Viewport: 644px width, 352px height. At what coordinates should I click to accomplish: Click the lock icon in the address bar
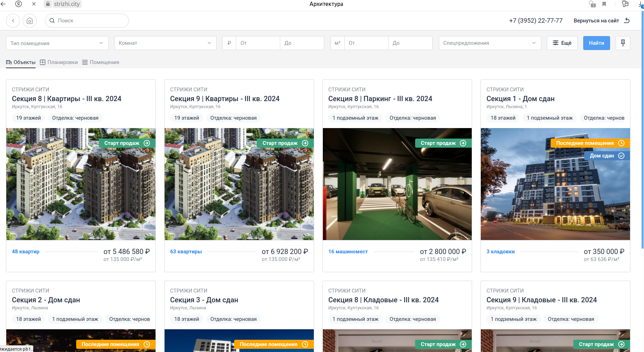tap(48, 4)
